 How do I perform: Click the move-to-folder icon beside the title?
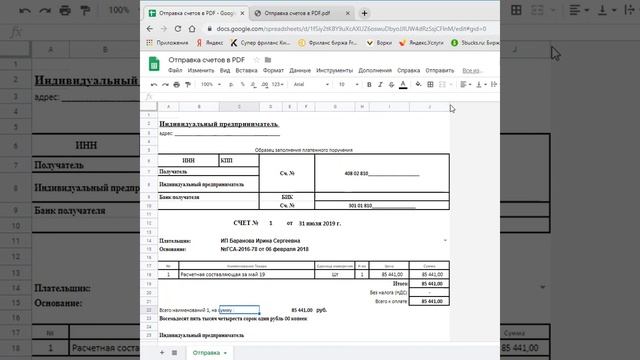tap(268, 60)
